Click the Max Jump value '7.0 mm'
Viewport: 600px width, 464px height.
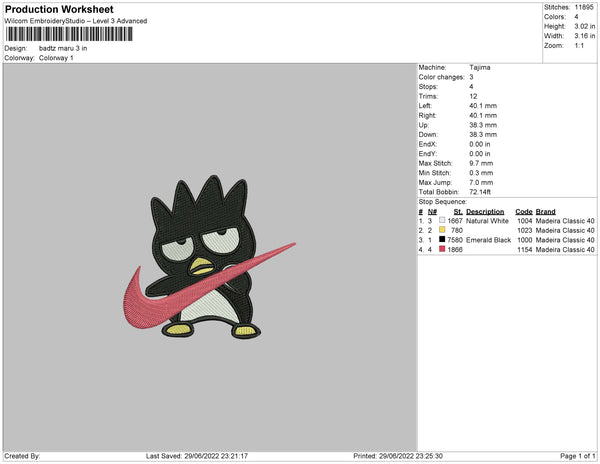click(481, 182)
